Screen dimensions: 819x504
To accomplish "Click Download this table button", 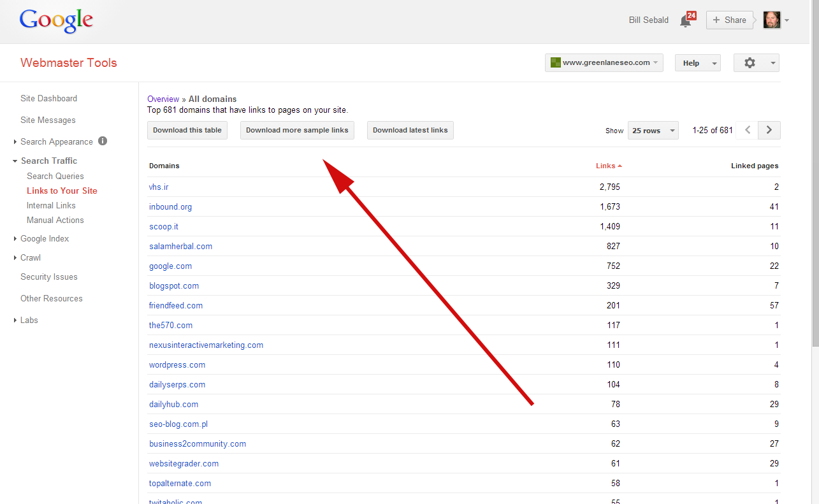I will tap(187, 130).
